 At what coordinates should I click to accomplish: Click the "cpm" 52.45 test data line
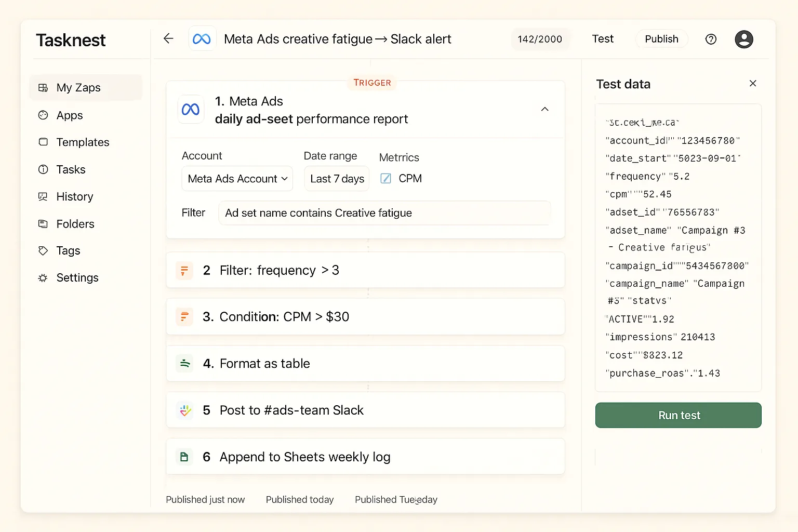tap(639, 194)
